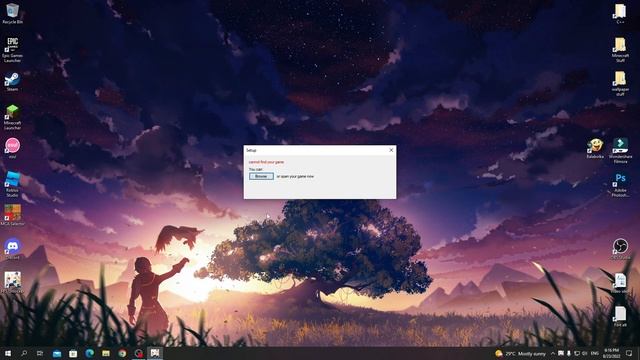Open the ENG language indicator
Viewport: 640px width, 360px height.
coord(595,353)
